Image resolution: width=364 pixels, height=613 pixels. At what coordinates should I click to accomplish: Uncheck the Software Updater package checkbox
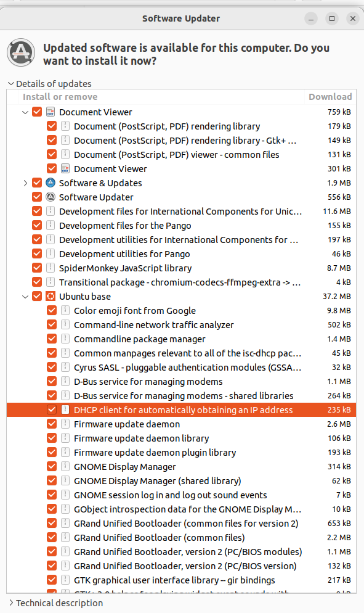(37, 197)
